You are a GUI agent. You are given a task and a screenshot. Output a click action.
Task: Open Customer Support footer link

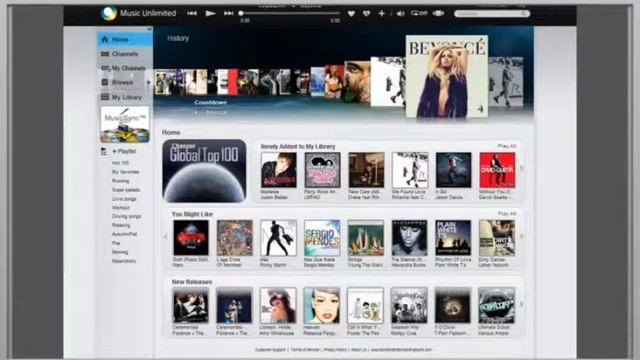coord(270,350)
